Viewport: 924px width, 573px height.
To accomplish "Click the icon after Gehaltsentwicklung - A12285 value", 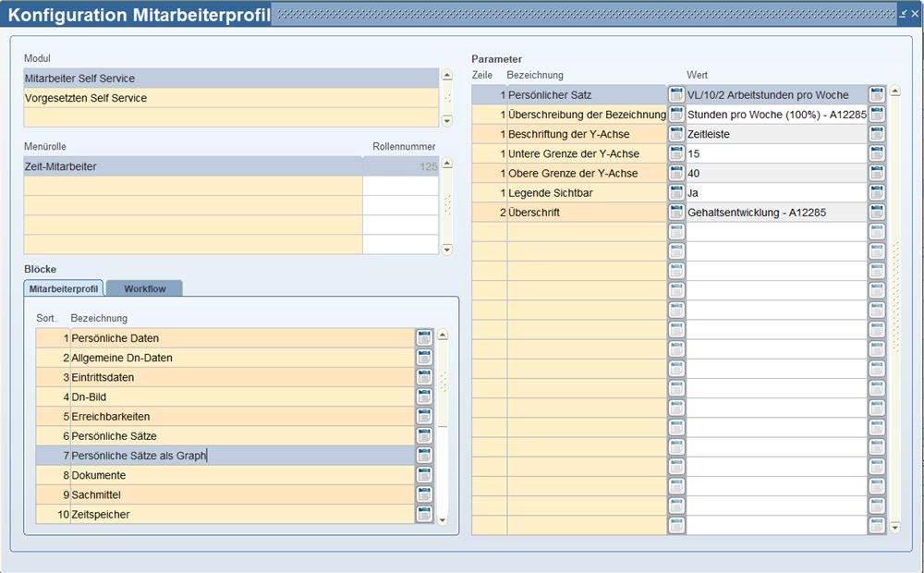I will [877, 213].
